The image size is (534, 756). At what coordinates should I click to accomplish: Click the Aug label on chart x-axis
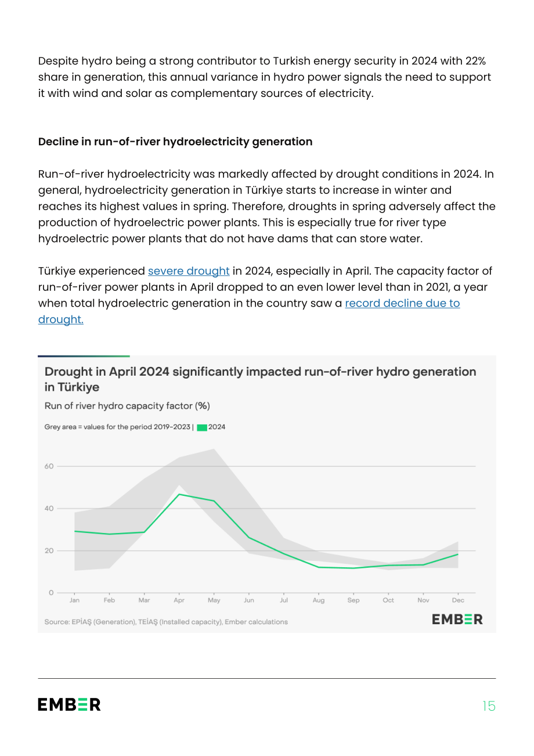click(x=319, y=600)
